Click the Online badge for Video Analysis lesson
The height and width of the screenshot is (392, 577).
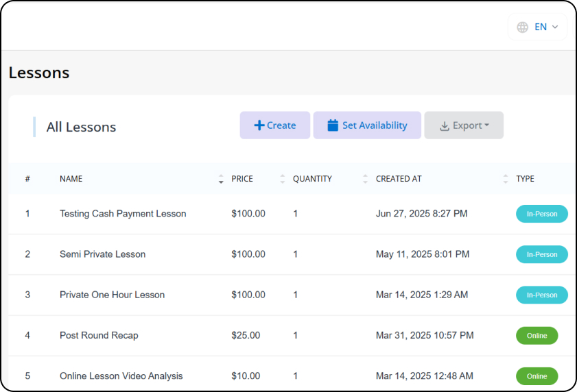(x=537, y=376)
